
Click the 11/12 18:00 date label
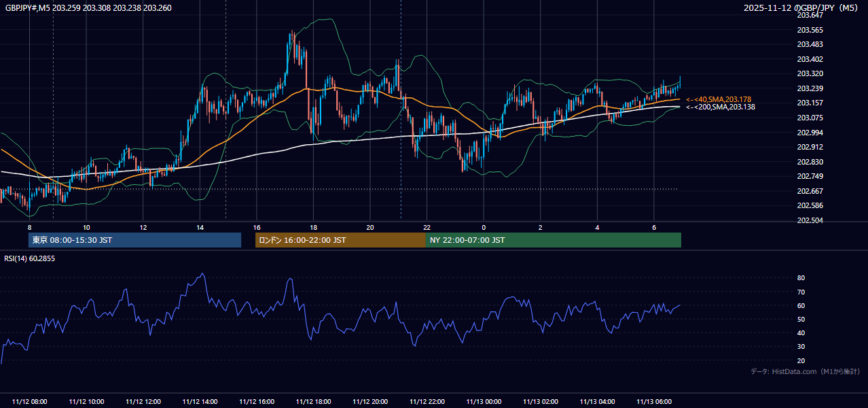tap(313, 402)
